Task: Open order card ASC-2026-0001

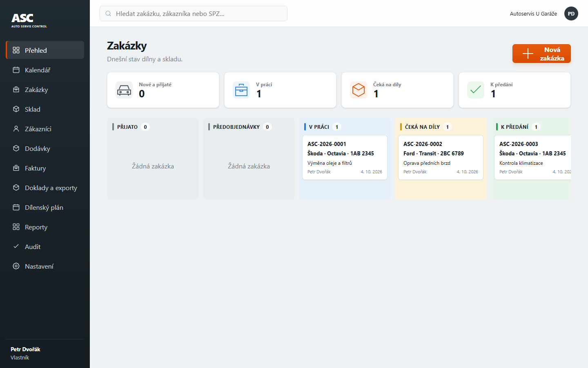Action: [345, 157]
